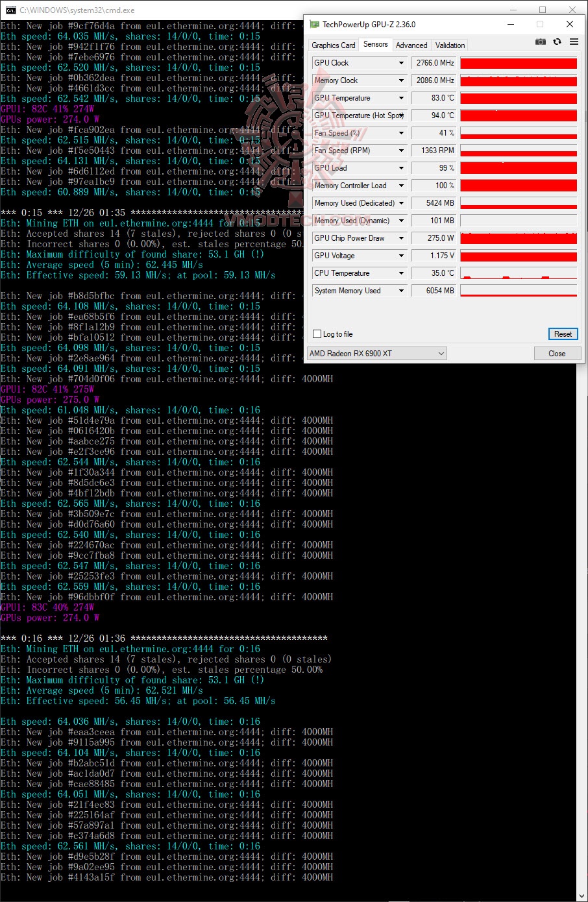This screenshot has width=588, height=902.
Task: Click the '*** 0:16 *** 12/26 01:36' line
Action: [164, 639]
